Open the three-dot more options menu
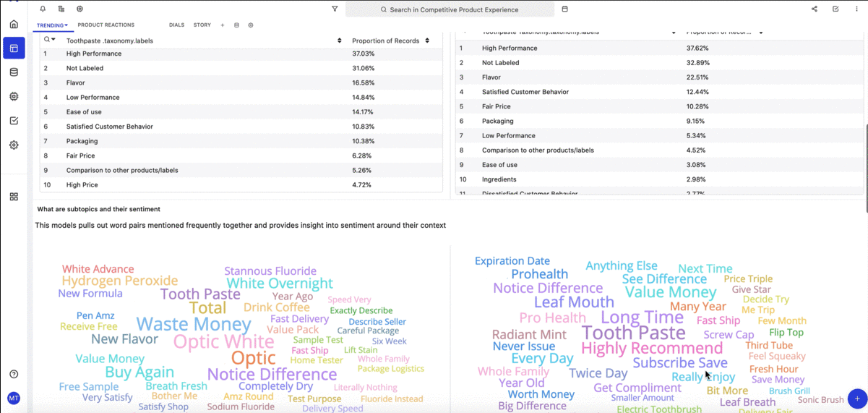This screenshot has height=413, width=868. (x=856, y=9)
